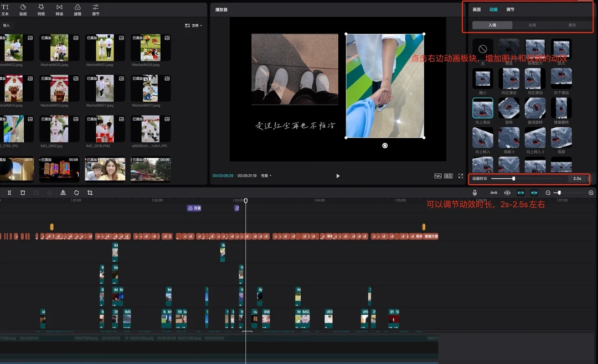Enter fullscreen preview in the player
The width and height of the screenshot is (598, 364).
tap(460, 176)
